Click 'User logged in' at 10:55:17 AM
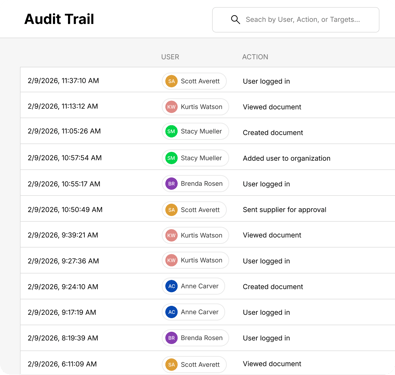This screenshot has width=395, height=375. pos(266,184)
